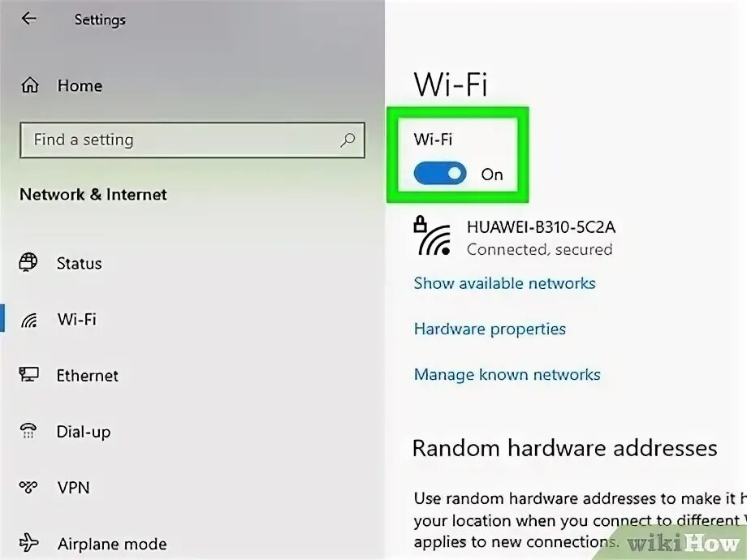Open Manage known networks link
747x560 pixels.
[x=507, y=375]
